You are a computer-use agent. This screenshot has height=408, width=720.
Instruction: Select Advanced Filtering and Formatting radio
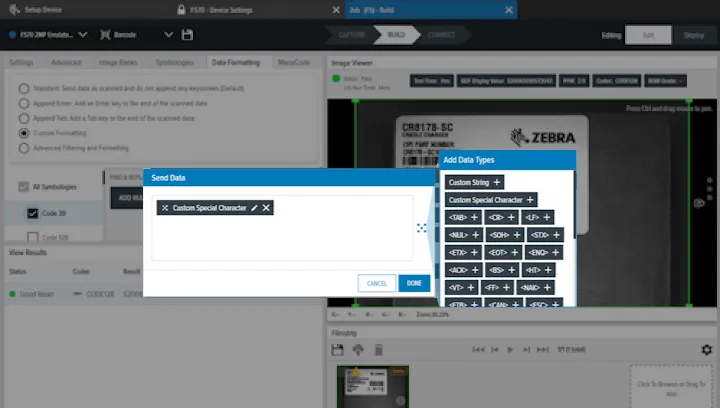click(x=24, y=148)
